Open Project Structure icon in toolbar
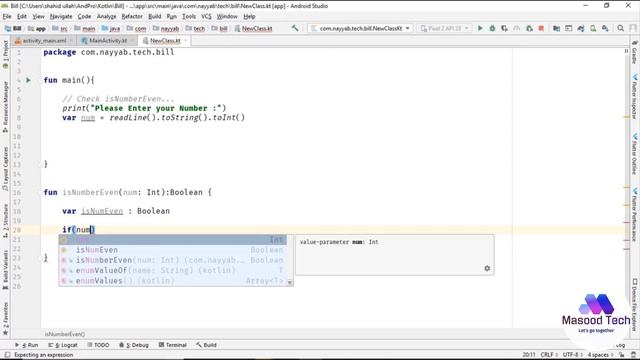The height and width of the screenshot is (360, 640). pos(556,28)
